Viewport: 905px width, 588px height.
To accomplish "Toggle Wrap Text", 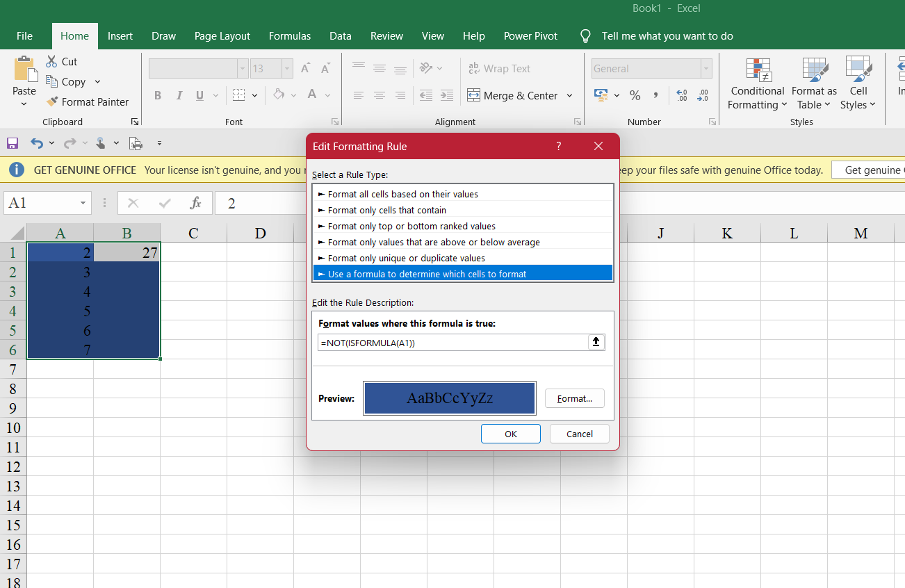I will [x=499, y=68].
